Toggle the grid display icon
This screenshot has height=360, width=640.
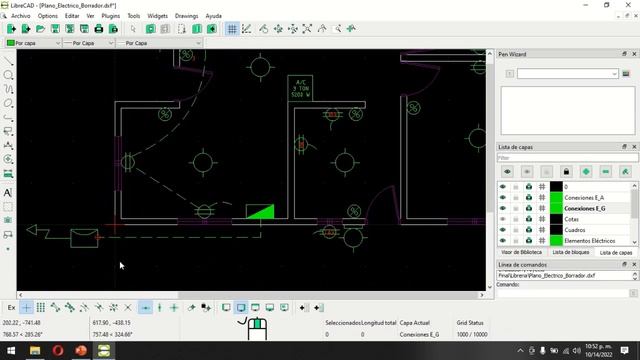[232, 29]
